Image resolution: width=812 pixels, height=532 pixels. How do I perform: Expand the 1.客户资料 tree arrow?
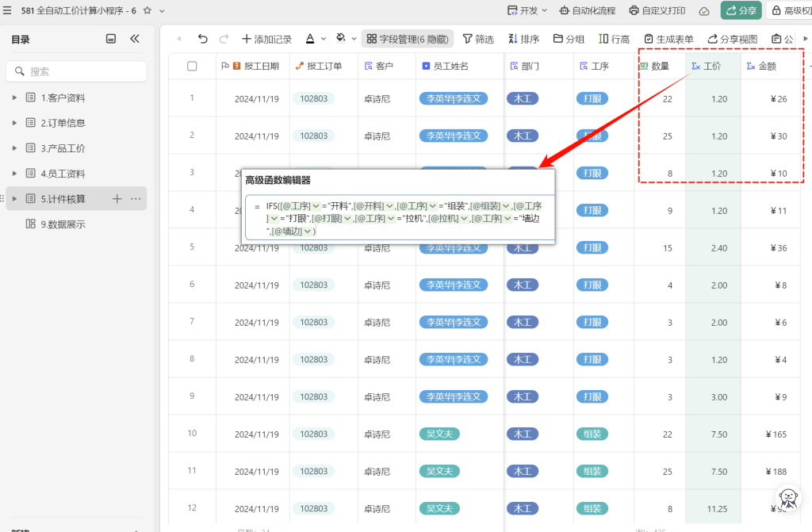click(x=14, y=98)
